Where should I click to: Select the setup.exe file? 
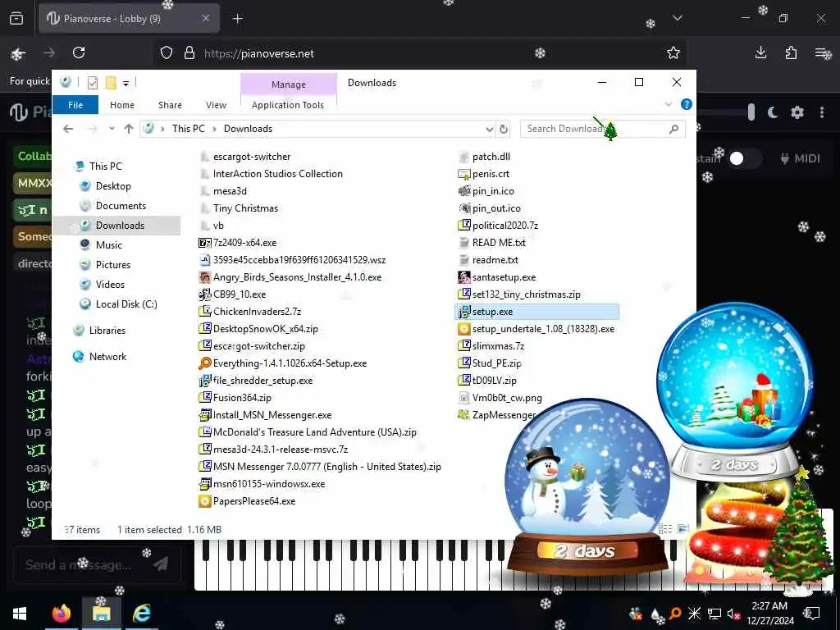tap(536, 311)
